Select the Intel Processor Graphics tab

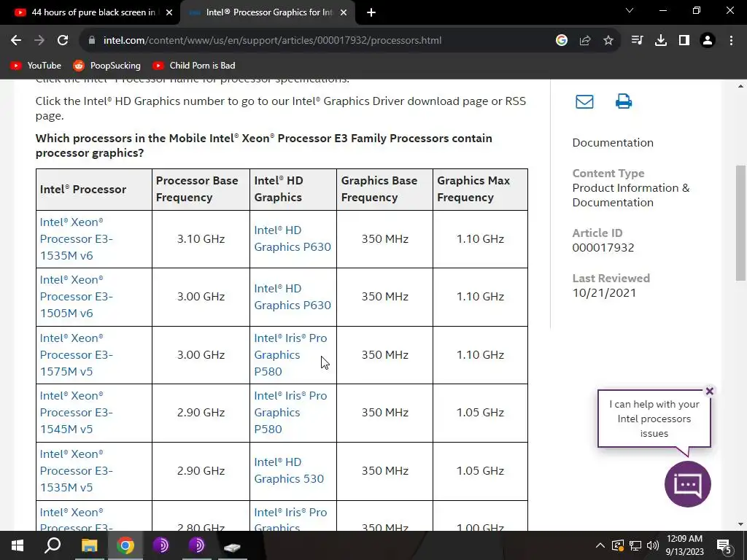point(268,12)
